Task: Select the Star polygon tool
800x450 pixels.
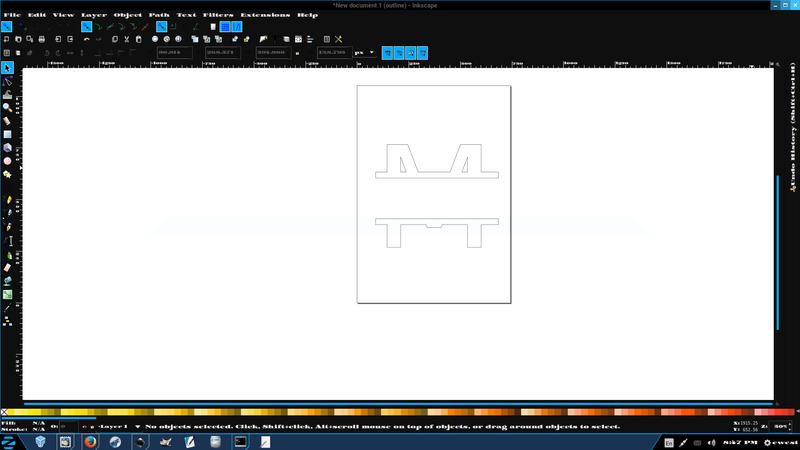Action: point(7,174)
